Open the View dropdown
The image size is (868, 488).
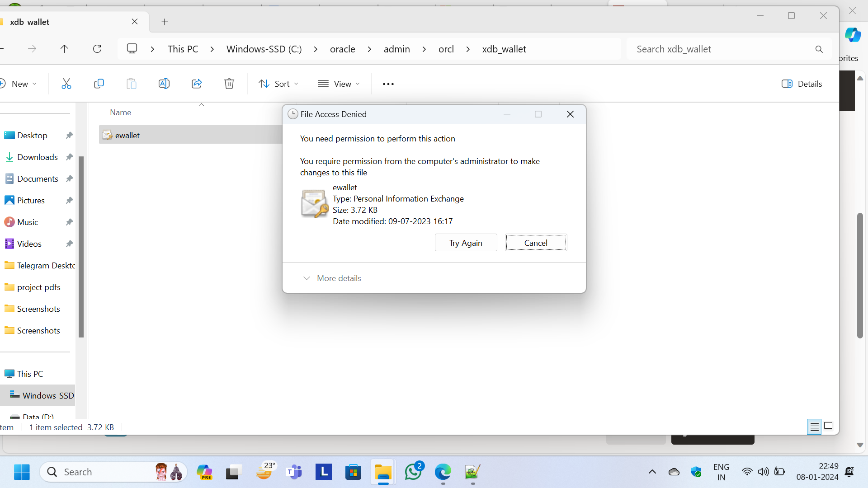point(339,84)
